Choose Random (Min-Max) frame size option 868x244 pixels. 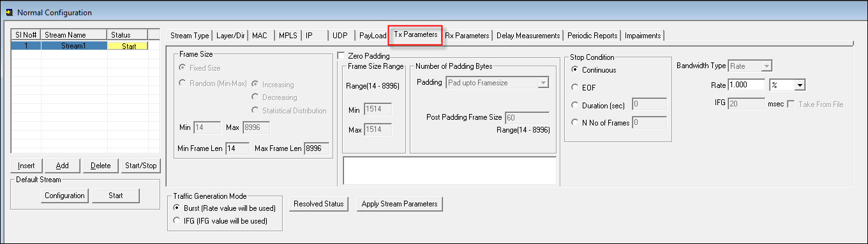183,83
